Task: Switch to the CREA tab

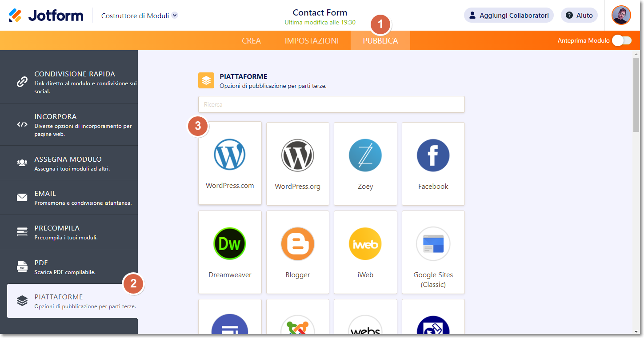Action: click(251, 41)
